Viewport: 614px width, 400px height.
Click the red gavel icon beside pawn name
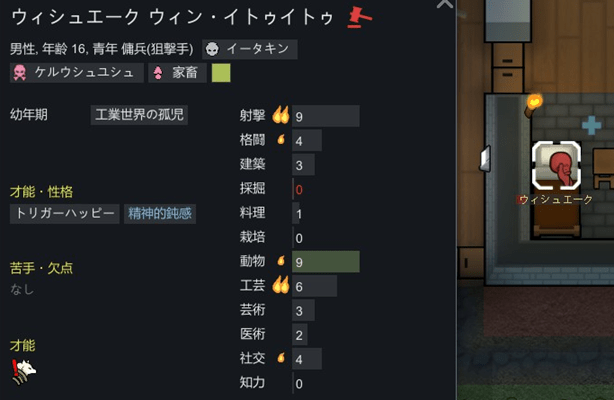click(359, 18)
